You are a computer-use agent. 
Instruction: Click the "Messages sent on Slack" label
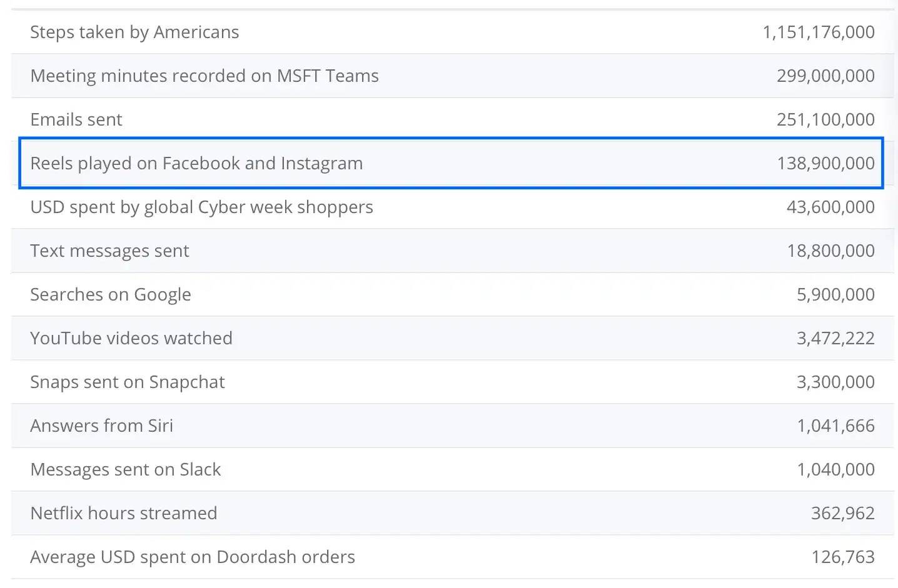pos(126,470)
